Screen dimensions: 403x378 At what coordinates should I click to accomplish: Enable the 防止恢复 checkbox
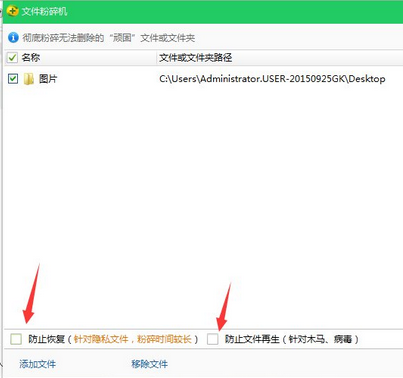(x=16, y=339)
